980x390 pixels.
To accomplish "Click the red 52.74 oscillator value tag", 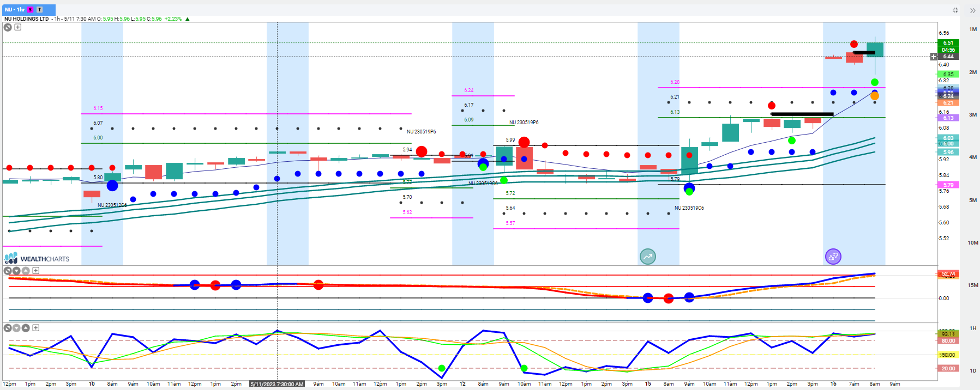I will point(948,273).
